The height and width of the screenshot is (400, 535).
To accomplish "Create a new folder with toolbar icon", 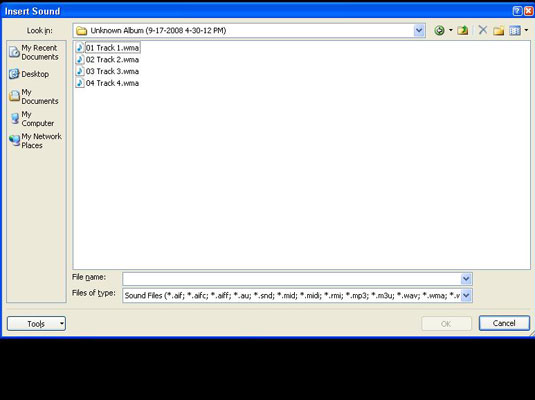I will (498, 31).
